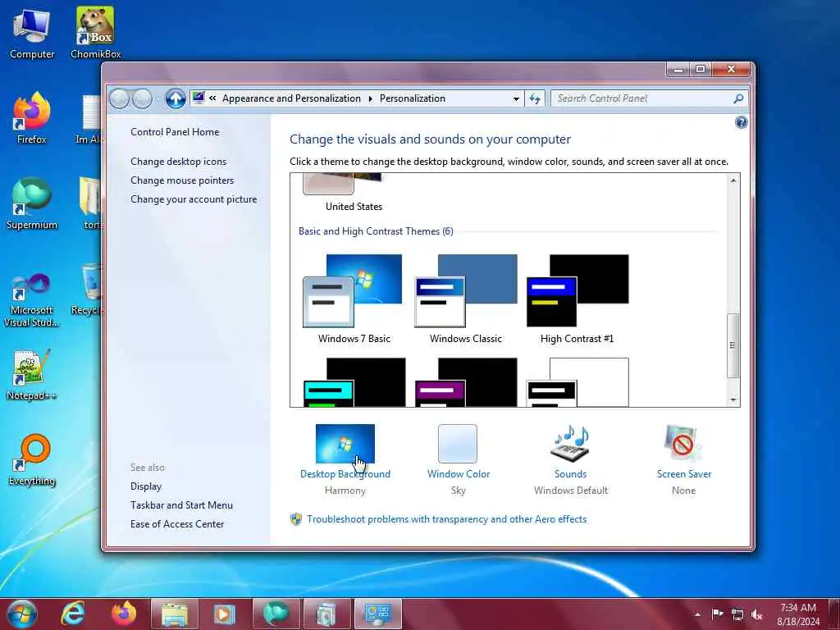Select the cyan high contrast theme thumbnail
This screenshot has height=630, width=840.
[354, 382]
